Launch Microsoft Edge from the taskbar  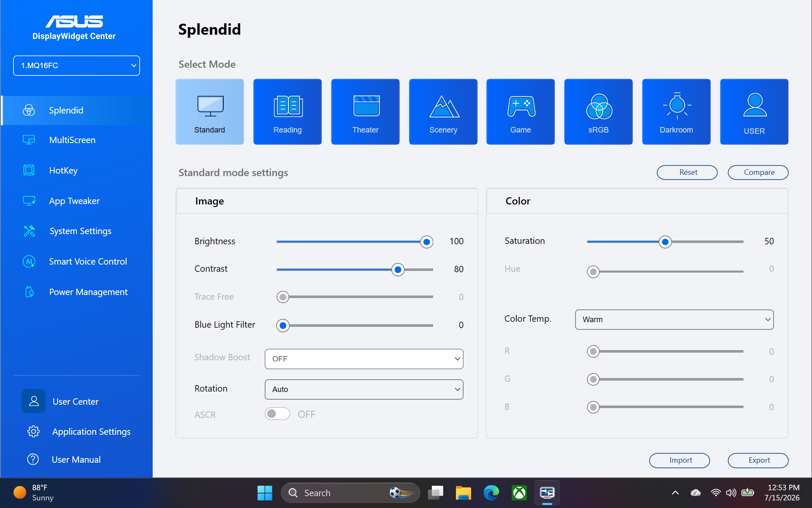(x=491, y=493)
